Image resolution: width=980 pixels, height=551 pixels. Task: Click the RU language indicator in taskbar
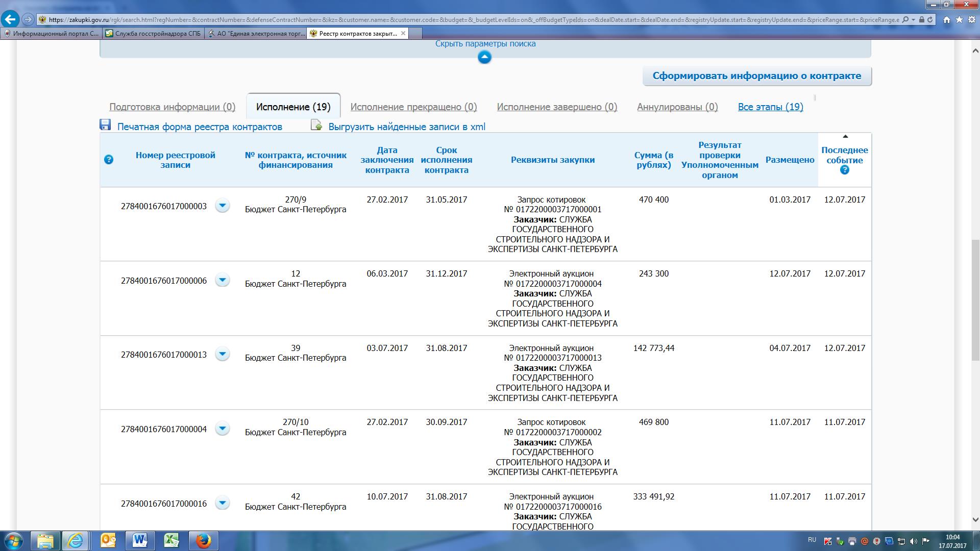[x=812, y=540]
